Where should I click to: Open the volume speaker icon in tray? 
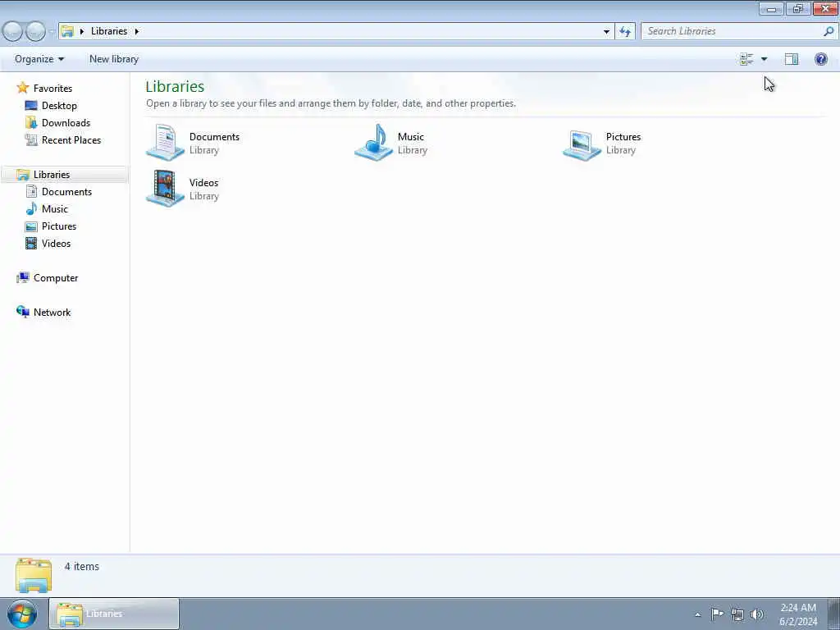click(757, 614)
